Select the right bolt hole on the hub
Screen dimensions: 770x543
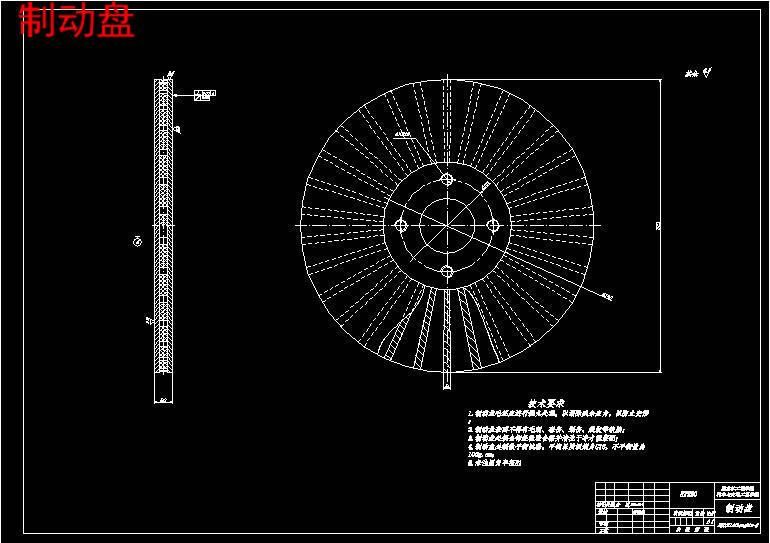click(x=493, y=225)
